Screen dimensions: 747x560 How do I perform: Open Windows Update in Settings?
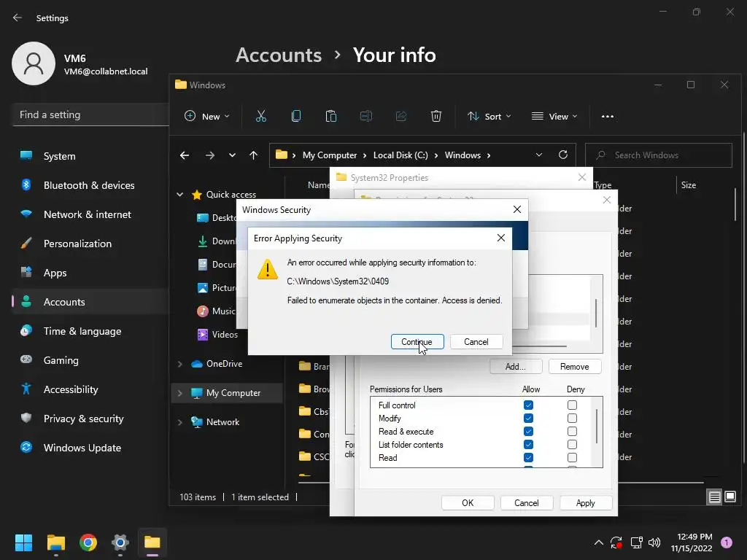(90, 448)
